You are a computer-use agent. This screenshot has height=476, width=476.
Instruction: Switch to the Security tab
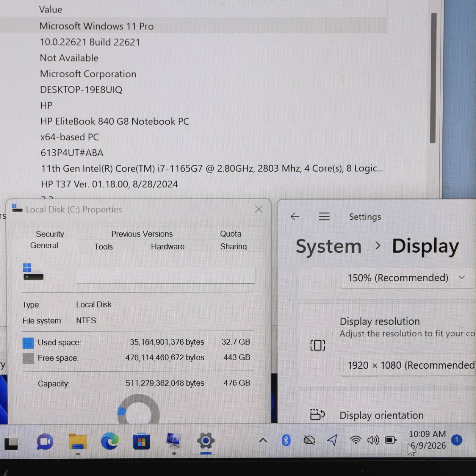(50, 234)
